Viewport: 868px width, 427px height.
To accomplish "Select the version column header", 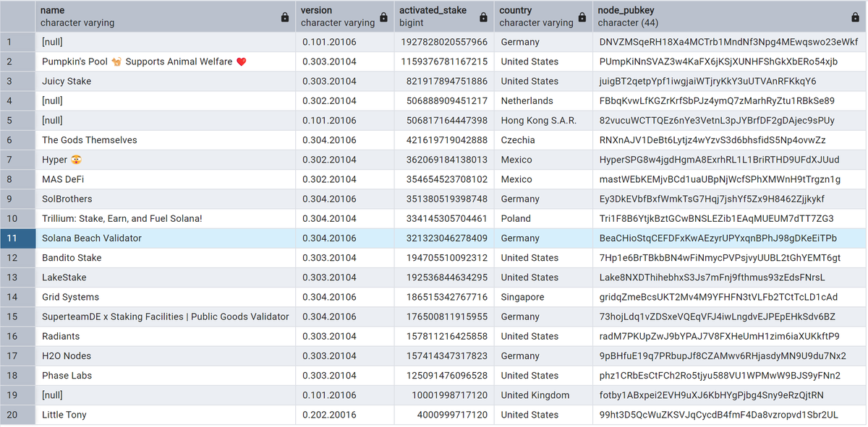I will point(344,17).
